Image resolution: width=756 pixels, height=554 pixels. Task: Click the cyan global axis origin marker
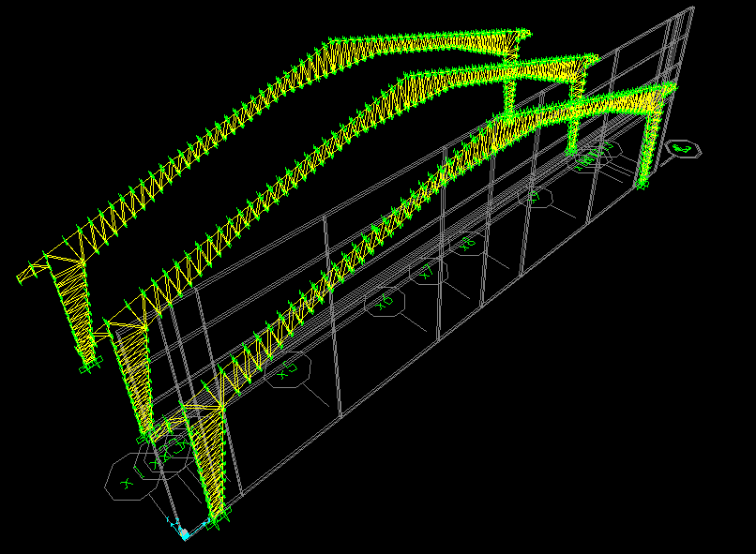[x=185, y=534]
